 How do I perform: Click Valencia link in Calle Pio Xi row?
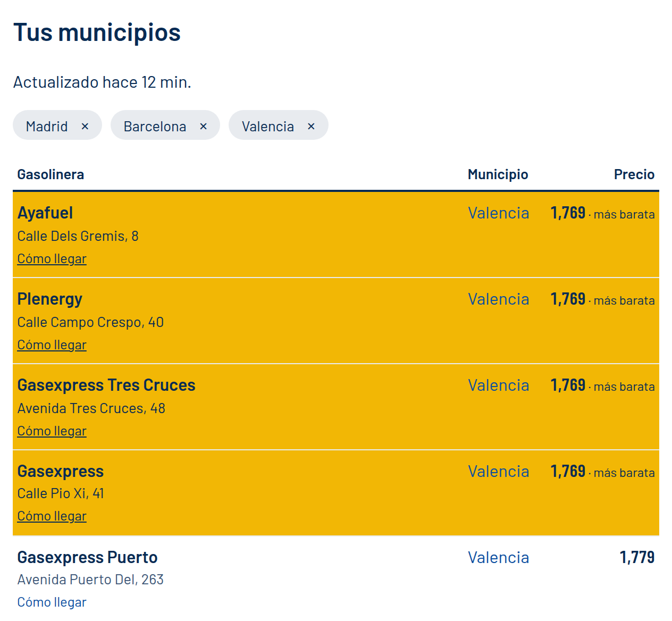point(498,472)
